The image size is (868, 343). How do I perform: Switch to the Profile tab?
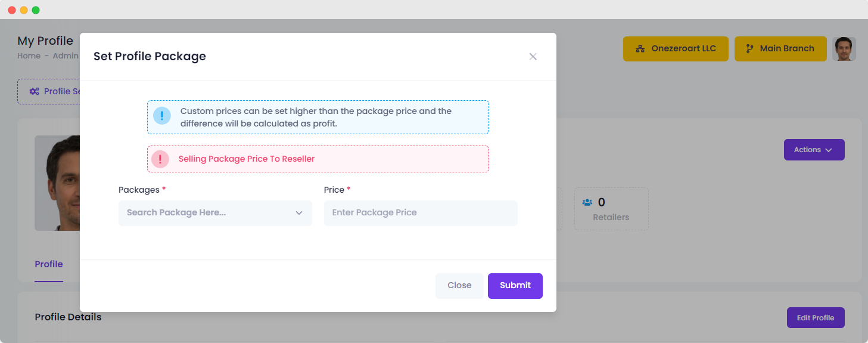[49, 264]
